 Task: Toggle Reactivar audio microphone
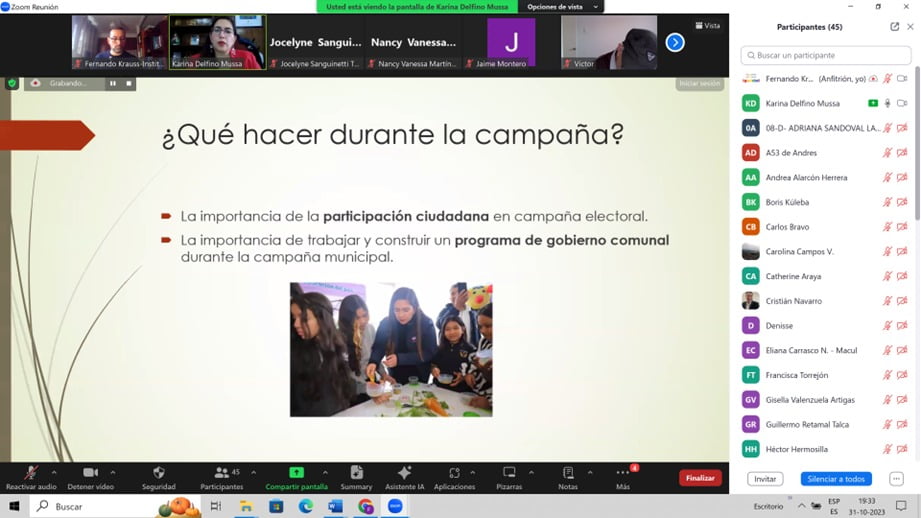[x=32, y=473]
